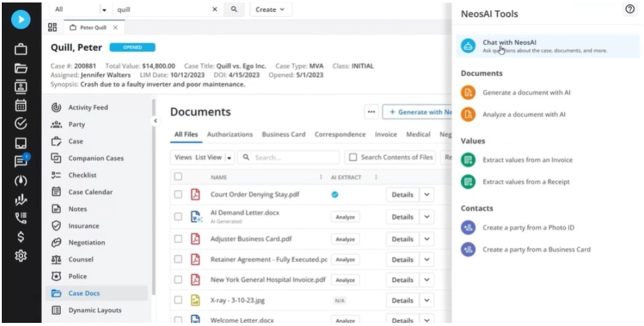Image resolution: width=644 pixels, height=326 pixels.
Task: Click the blue play arrow logo button
Action: click(x=20, y=19)
